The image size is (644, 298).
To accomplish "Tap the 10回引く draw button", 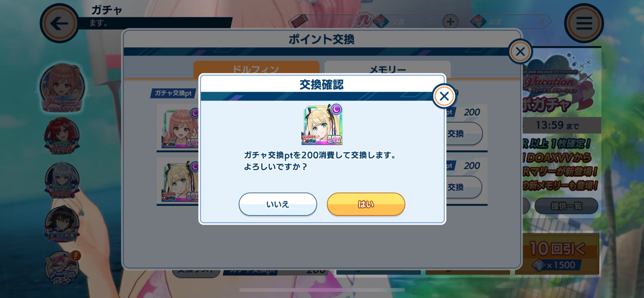I will coord(557,254).
